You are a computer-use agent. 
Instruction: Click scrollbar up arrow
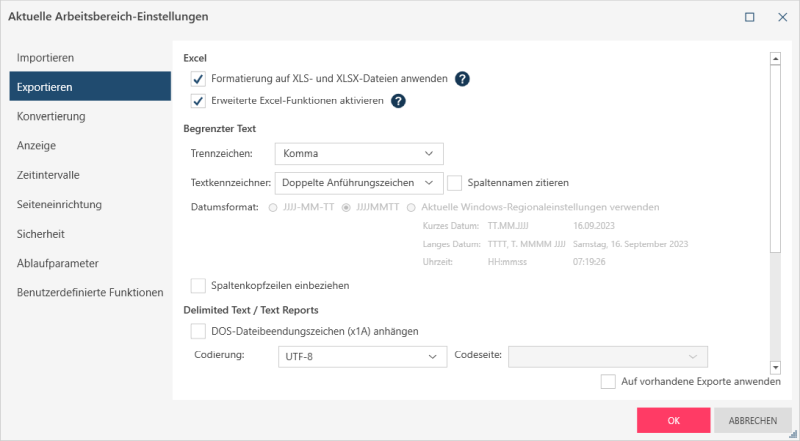pos(774,59)
